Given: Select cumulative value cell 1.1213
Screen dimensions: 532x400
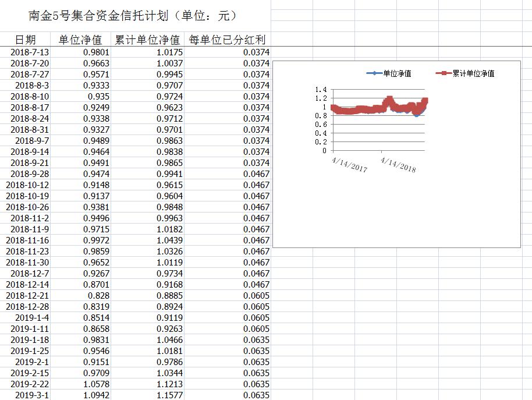Looking at the screenshot, I should (148, 384).
